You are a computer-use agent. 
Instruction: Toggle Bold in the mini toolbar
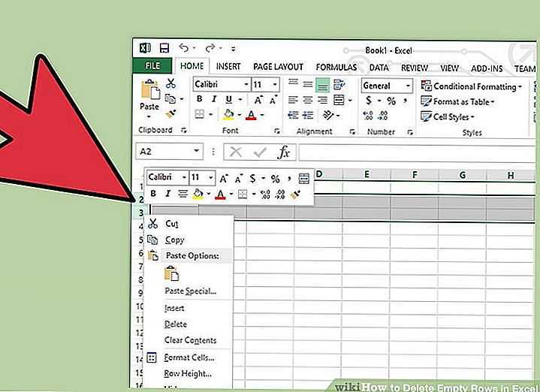pos(153,194)
